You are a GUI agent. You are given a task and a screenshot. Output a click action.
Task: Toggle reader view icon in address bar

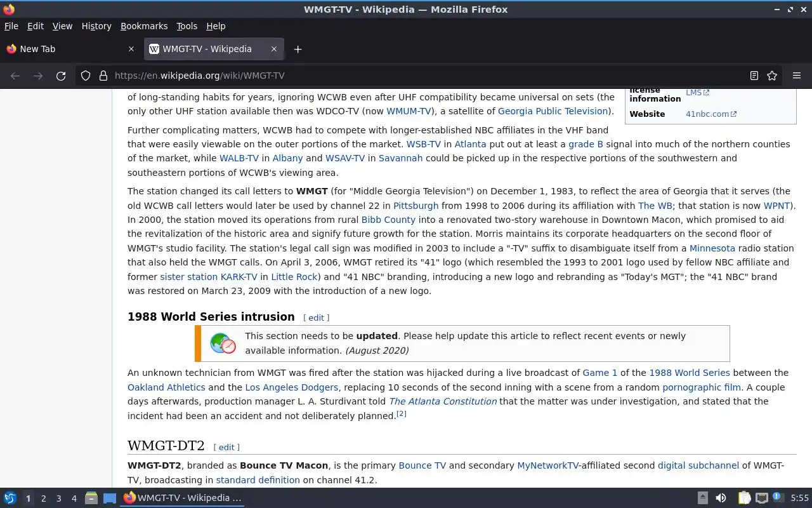click(x=754, y=76)
